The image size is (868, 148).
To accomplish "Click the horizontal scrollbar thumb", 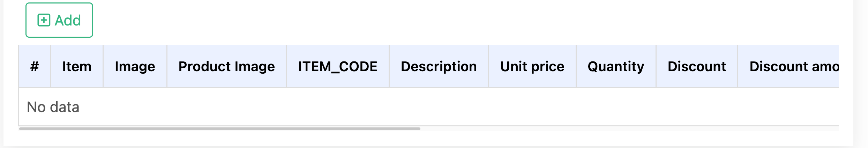I will click(x=220, y=129).
